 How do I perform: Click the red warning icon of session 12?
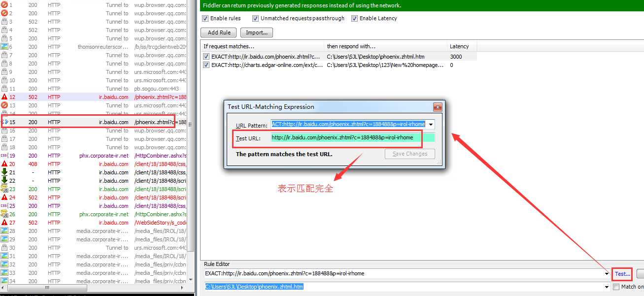(4, 97)
